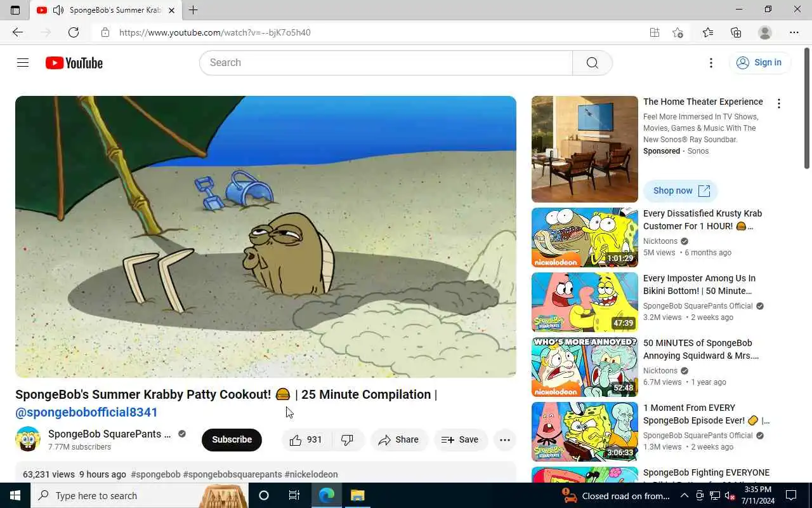Open browser Collections
Viewport: 812px width, 508px height.
[x=736, y=32]
